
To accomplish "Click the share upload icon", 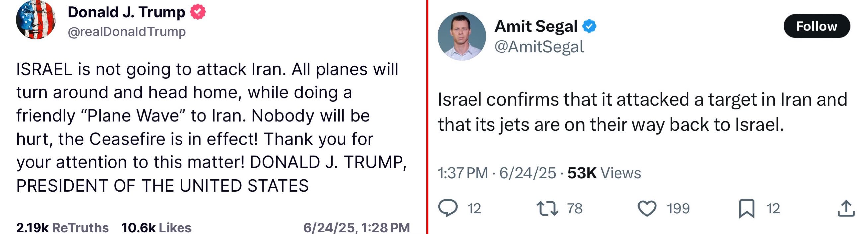I will [x=846, y=208].
